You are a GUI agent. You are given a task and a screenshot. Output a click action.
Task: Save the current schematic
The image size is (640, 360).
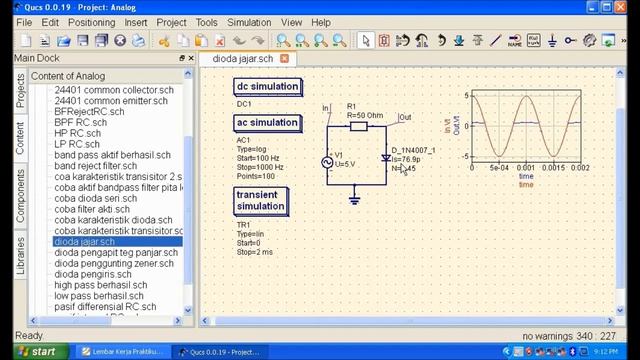click(82, 40)
